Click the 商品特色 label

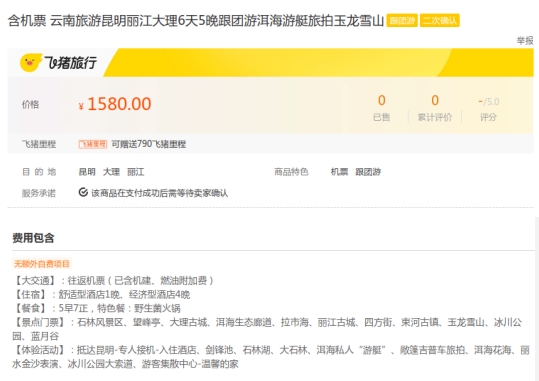[x=291, y=172]
